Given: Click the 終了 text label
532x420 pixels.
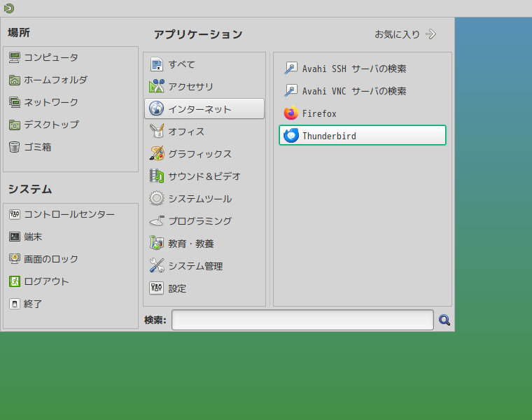Looking at the screenshot, I should tap(33, 304).
